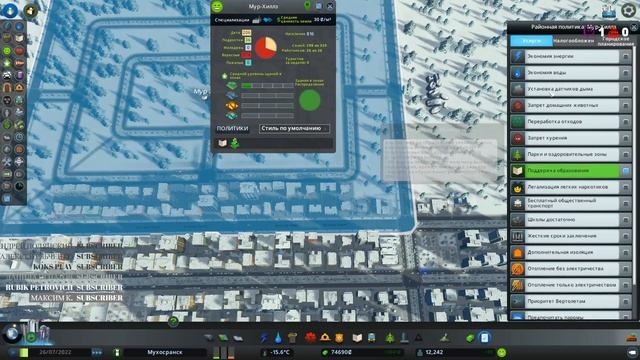Tick 'Легализация легких наркотиков' checkbox
Viewport: 640px width, 360px height.
626,187
